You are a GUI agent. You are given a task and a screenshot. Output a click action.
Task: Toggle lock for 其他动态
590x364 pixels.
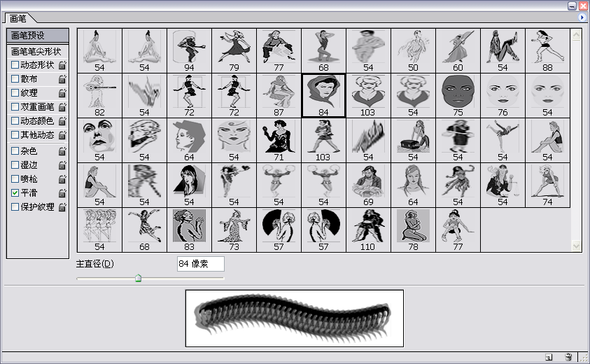coord(62,135)
